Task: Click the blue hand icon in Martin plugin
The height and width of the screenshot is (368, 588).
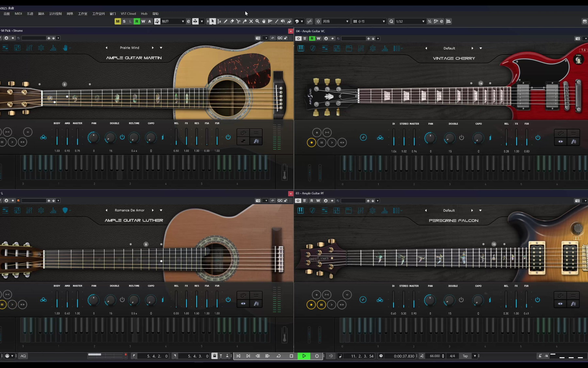Action: pos(65,48)
